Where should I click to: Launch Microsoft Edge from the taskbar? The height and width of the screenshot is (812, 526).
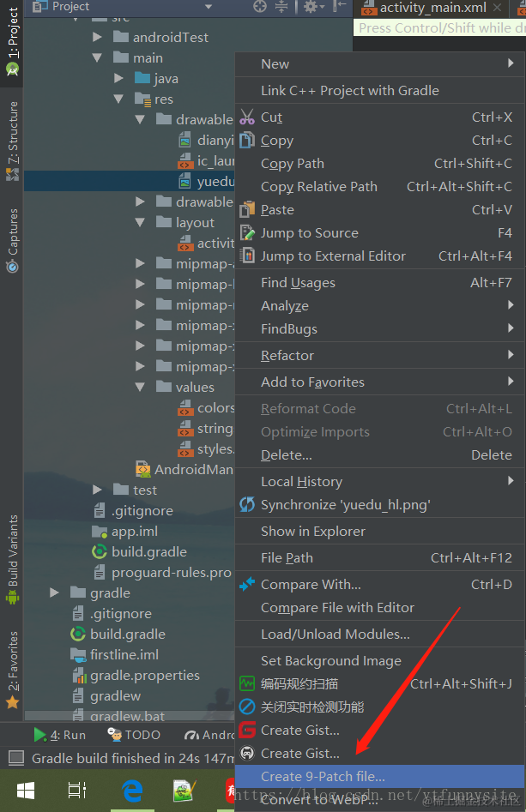[x=133, y=791]
